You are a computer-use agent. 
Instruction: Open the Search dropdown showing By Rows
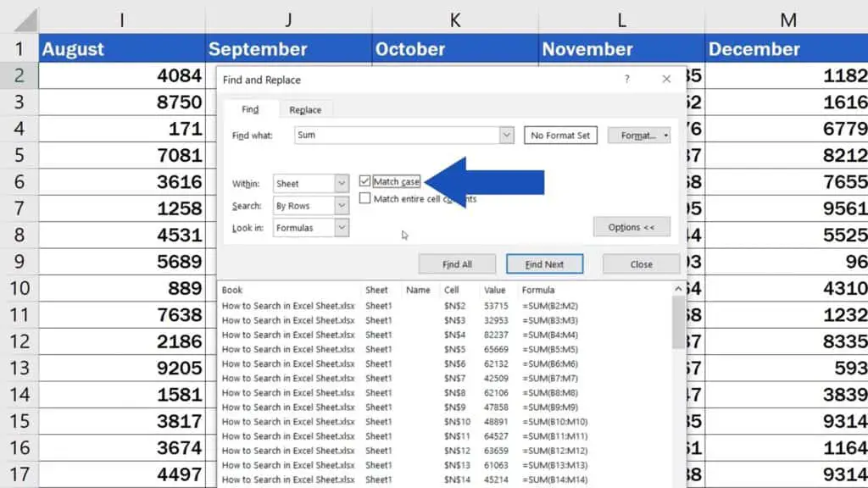coord(310,205)
